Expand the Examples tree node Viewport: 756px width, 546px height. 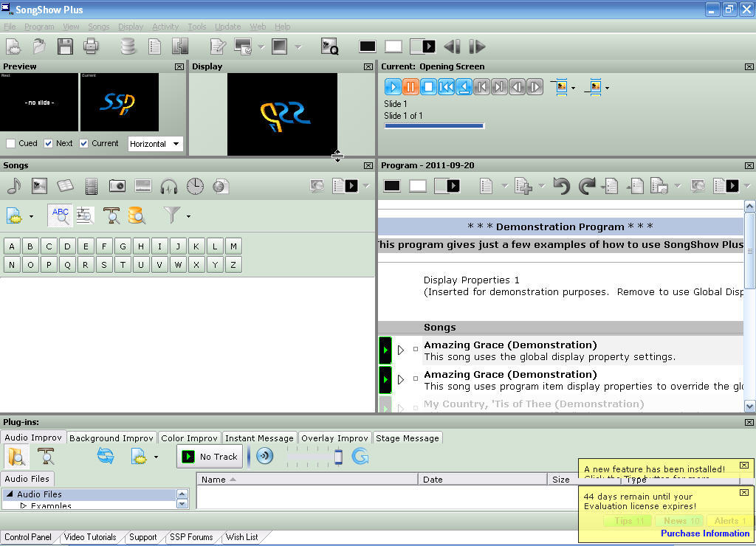(23, 506)
